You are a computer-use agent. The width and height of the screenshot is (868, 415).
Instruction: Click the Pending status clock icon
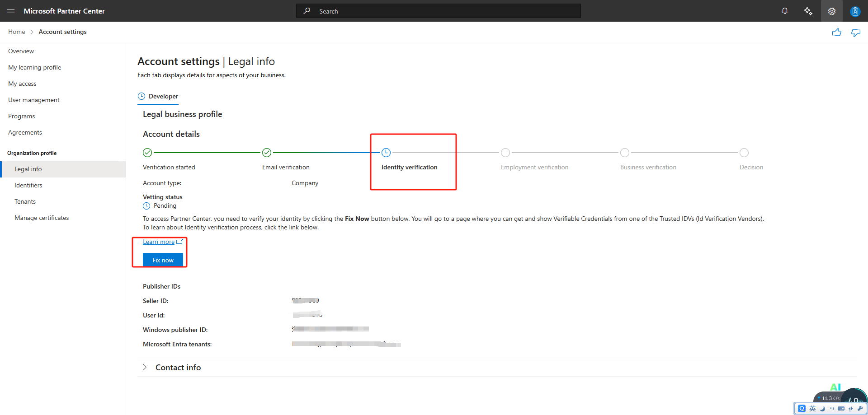click(x=146, y=206)
